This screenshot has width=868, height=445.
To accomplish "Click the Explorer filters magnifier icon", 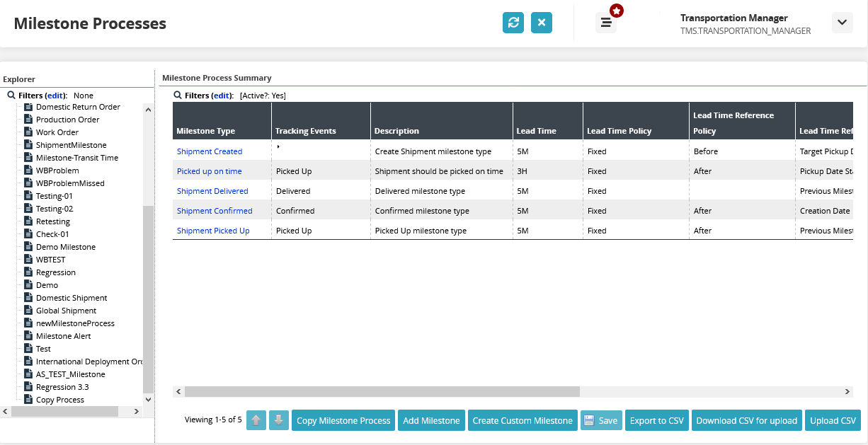I will [11, 95].
